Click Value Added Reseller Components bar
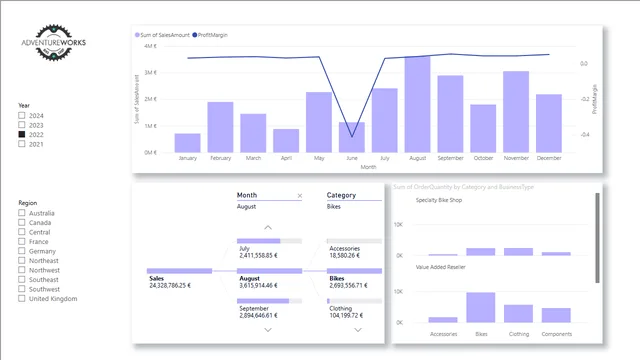This screenshot has height=360, width=640. [556, 315]
